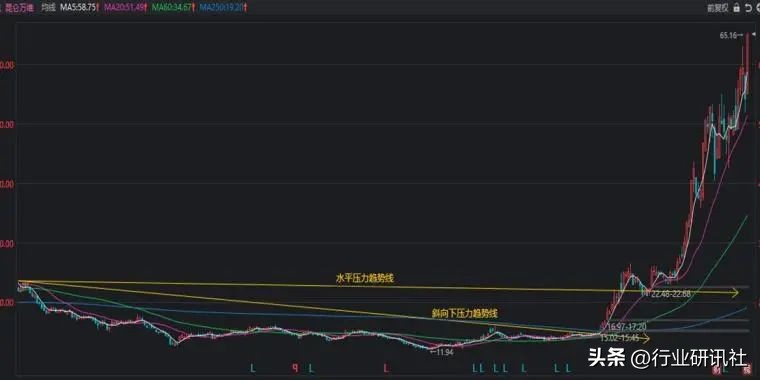
Task: Select the 斜向下压力趋势线 annotation label
Action: point(465,314)
